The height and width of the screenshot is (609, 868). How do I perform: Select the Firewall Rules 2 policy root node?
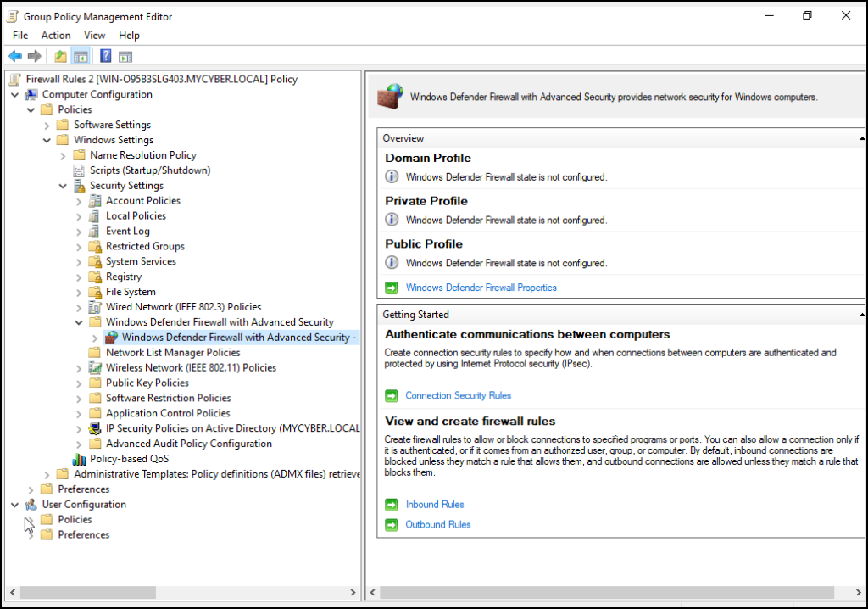pos(162,79)
